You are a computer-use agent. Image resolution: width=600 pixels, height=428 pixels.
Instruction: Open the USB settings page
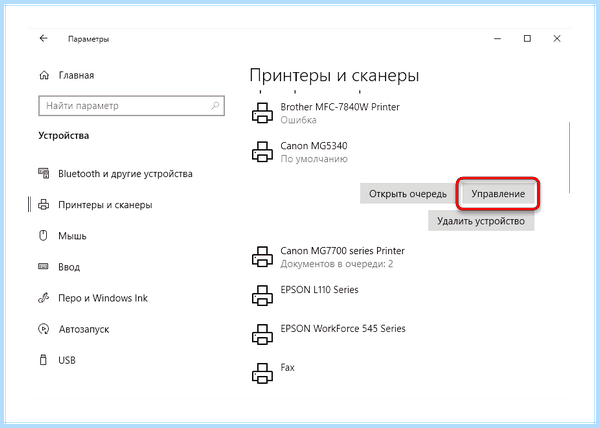coord(67,360)
